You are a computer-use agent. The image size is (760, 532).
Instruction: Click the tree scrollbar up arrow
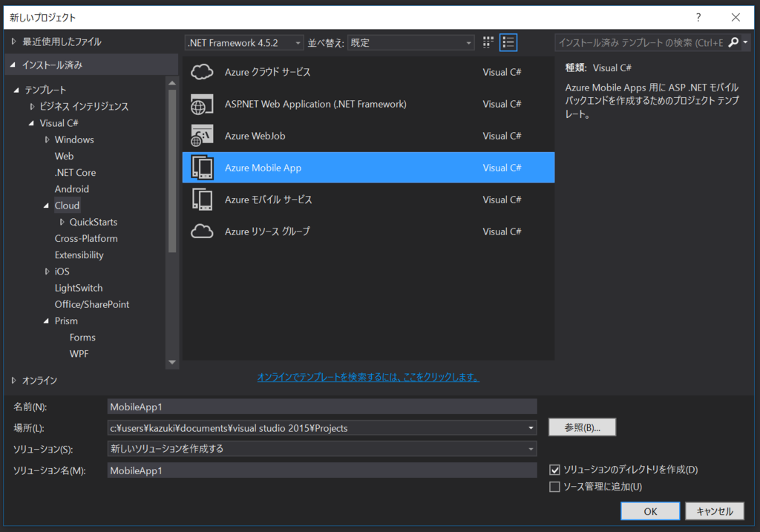[172, 83]
